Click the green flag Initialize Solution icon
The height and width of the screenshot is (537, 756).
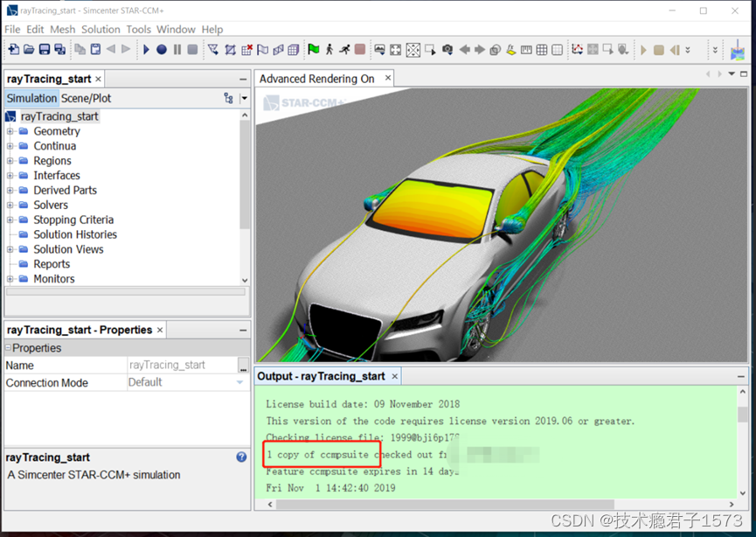[x=314, y=49]
